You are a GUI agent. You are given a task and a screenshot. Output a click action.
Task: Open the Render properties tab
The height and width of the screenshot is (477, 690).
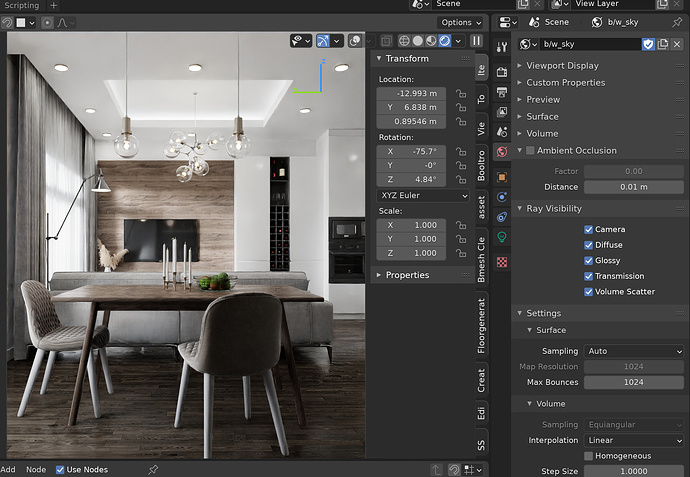502,72
